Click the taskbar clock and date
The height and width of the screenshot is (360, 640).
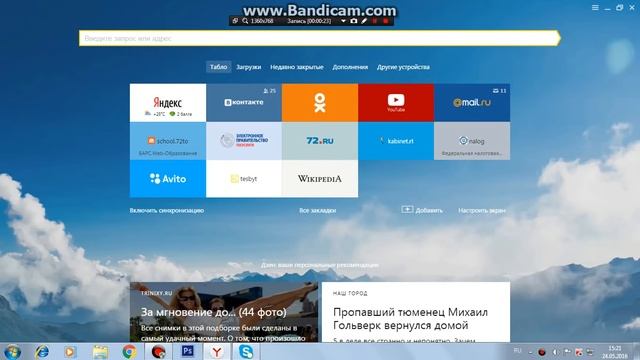click(x=615, y=352)
